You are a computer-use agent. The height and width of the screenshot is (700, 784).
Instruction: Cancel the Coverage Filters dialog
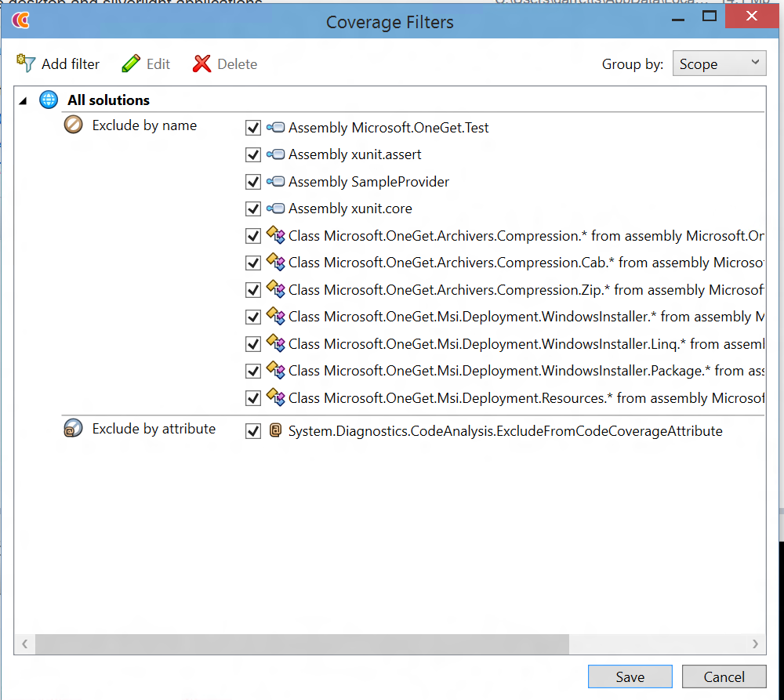pos(724,676)
